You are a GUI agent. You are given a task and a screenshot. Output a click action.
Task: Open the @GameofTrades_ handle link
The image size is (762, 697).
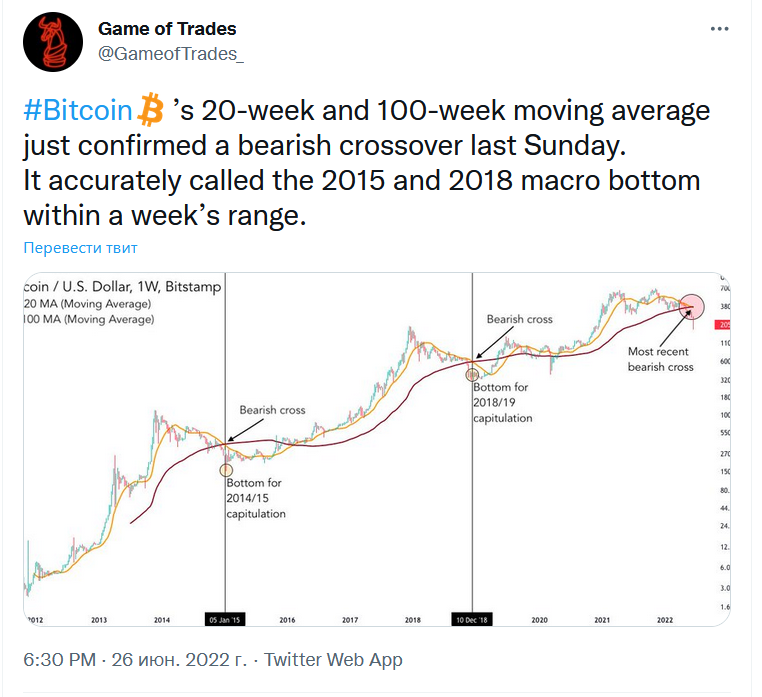[170, 54]
